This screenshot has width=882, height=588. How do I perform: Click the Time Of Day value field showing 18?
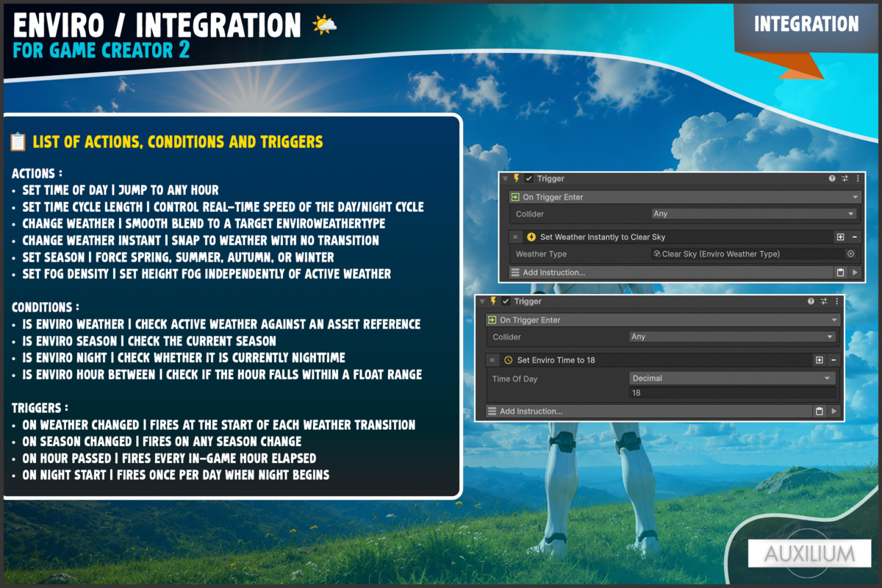coord(732,393)
